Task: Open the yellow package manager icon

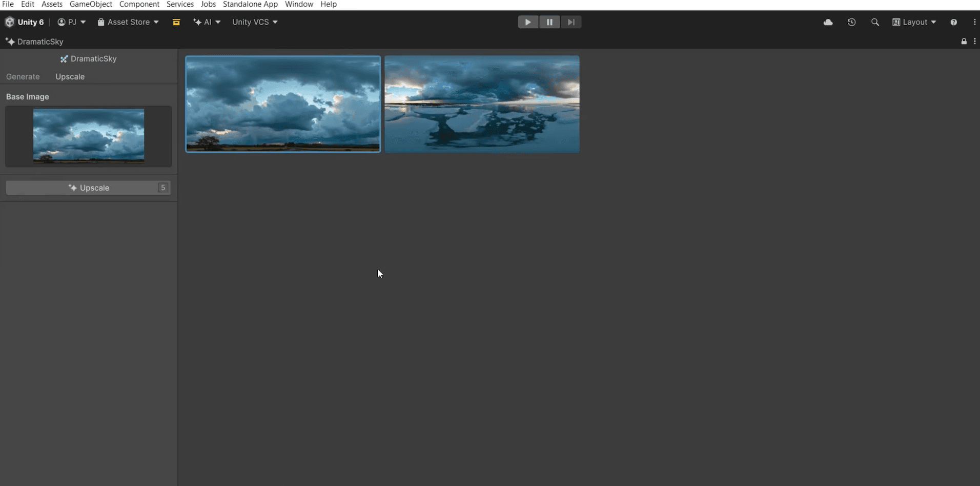Action: point(176,22)
